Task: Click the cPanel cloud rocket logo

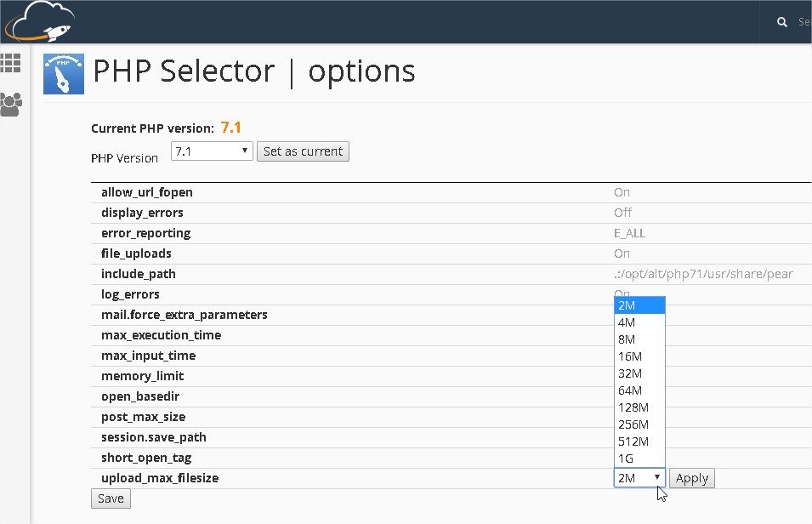Action: pos(39,21)
